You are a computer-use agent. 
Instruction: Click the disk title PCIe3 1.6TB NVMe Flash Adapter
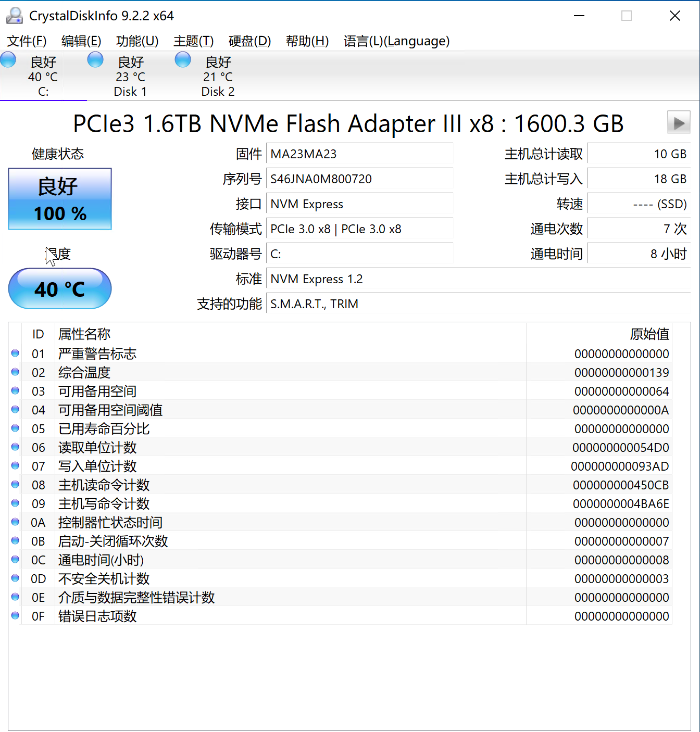[348, 123]
